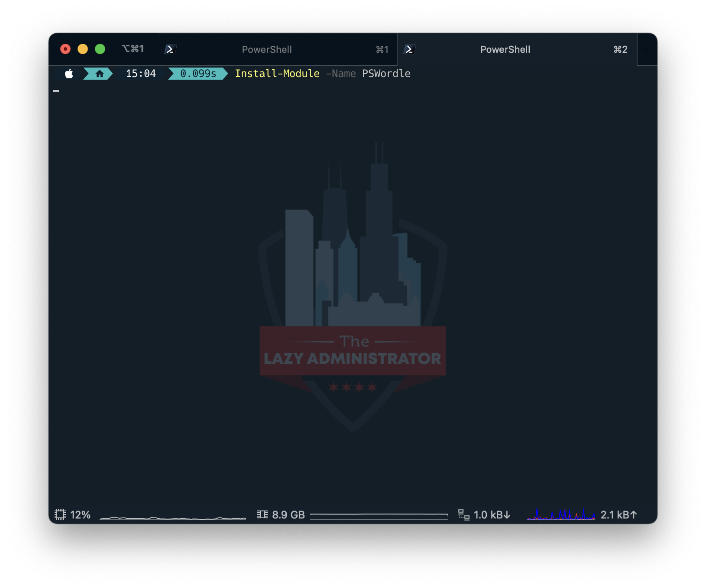This screenshot has width=706, height=588.
Task: Click the memory icon in status bar
Action: pyautogui.click(x=262, y=514)
